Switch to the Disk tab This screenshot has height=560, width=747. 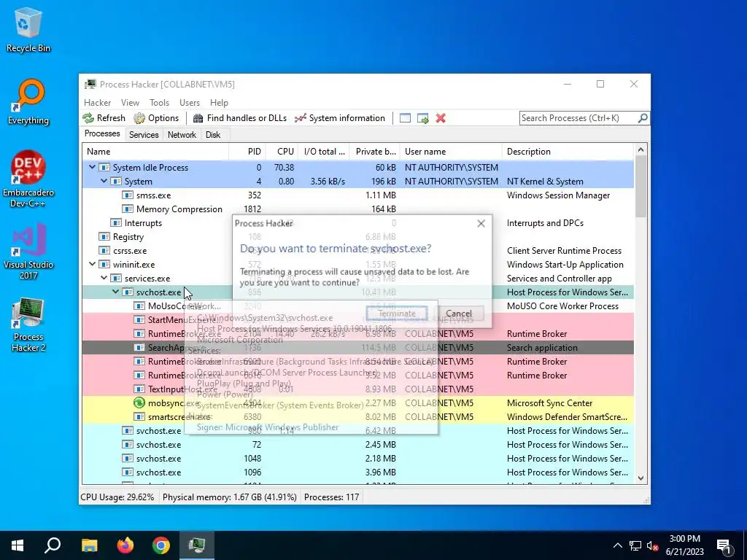(213, 135)
